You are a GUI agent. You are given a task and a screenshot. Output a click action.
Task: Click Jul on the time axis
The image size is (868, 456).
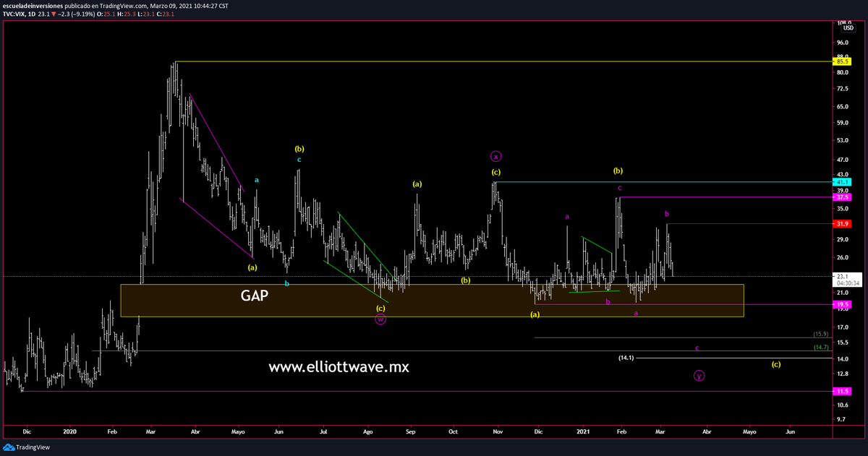click(324, 431)
